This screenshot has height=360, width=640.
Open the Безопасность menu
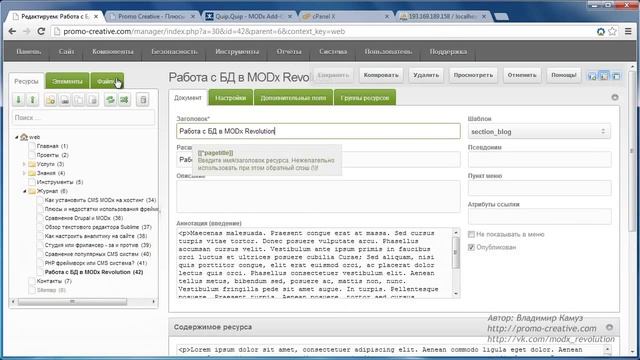(x=174, y=52)
